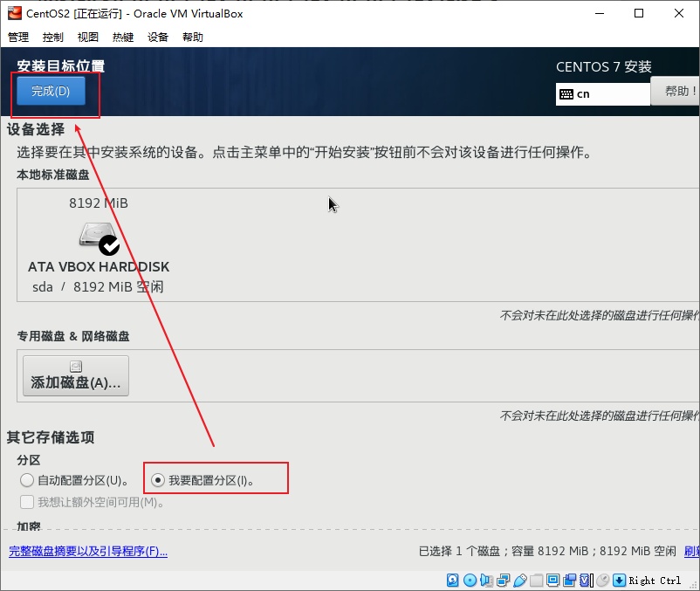Open full disk summary and bootloader link
Viewport: 700px width, 591px height.
(88, 552)
